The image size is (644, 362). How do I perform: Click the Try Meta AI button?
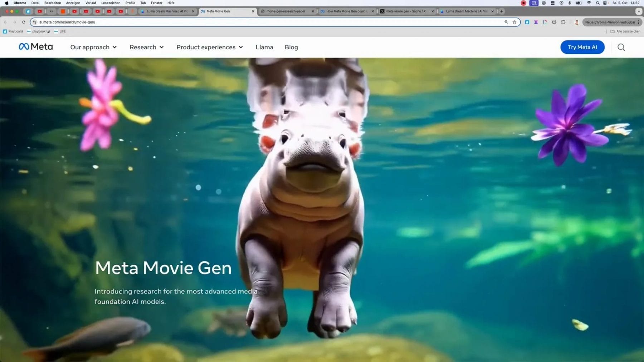(x=582, y=47)
